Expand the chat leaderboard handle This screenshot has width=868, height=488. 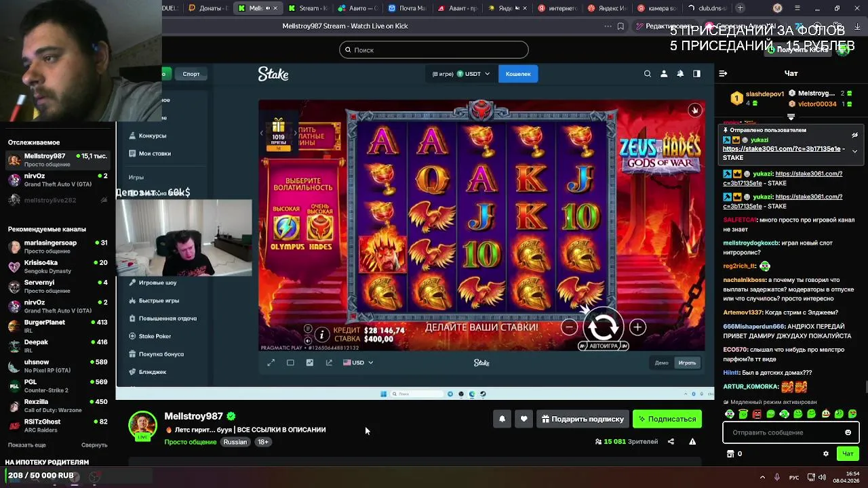coord(791,117)
